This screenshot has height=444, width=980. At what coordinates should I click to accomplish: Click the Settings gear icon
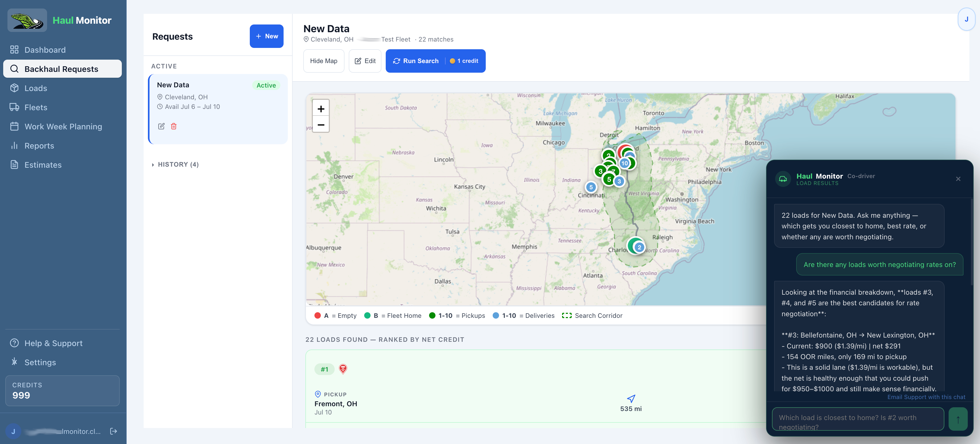point(14,362)
